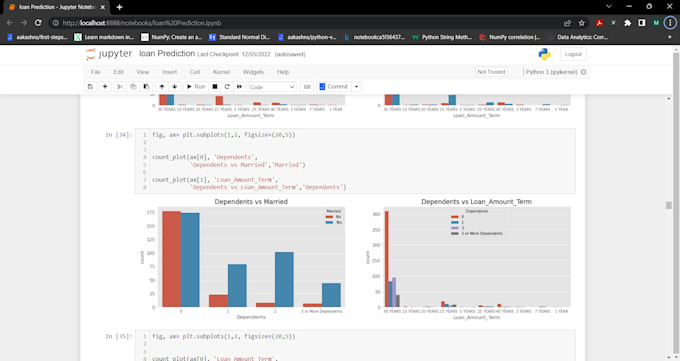
Task: Open the Code cell type dropdown
Action: pos(272,87)
